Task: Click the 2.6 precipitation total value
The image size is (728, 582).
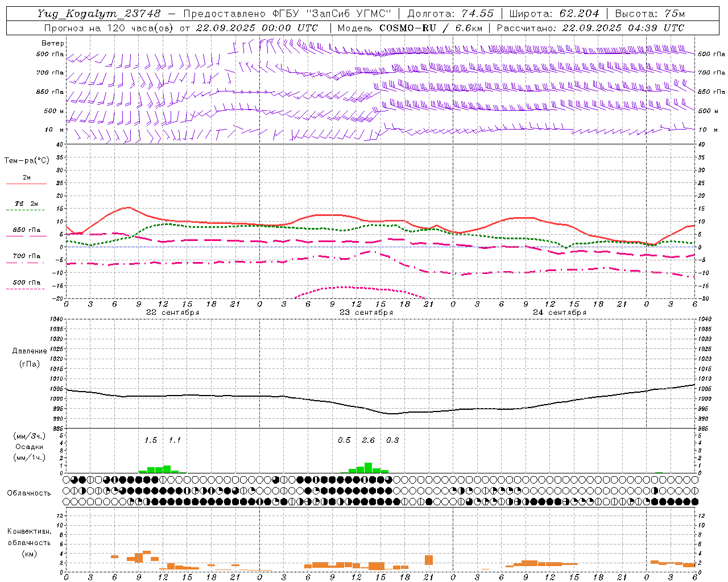Action: click(369, 440)
